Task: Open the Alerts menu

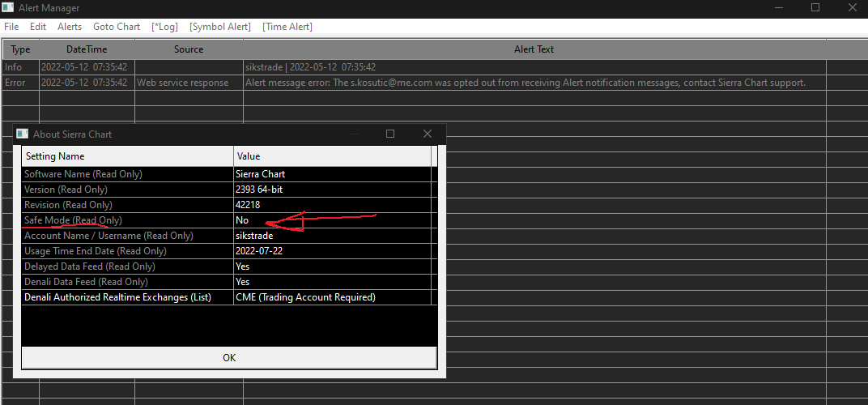Action: (x=70, y=27)
